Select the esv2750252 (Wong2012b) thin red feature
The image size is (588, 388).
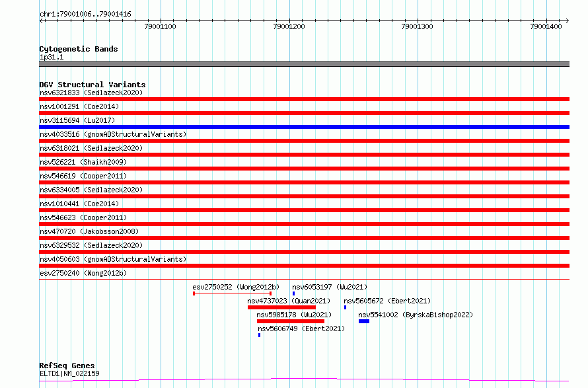(232, 293)
